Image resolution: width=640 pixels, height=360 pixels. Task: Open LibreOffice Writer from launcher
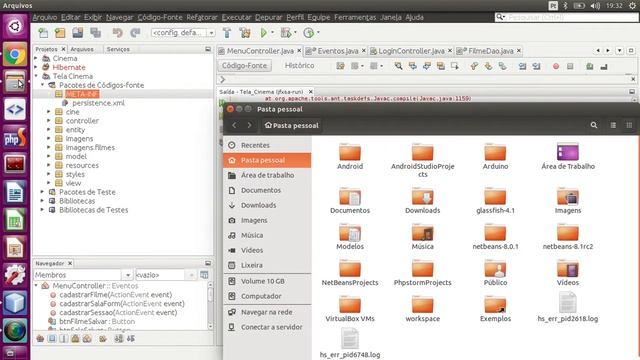coord(15,192)
